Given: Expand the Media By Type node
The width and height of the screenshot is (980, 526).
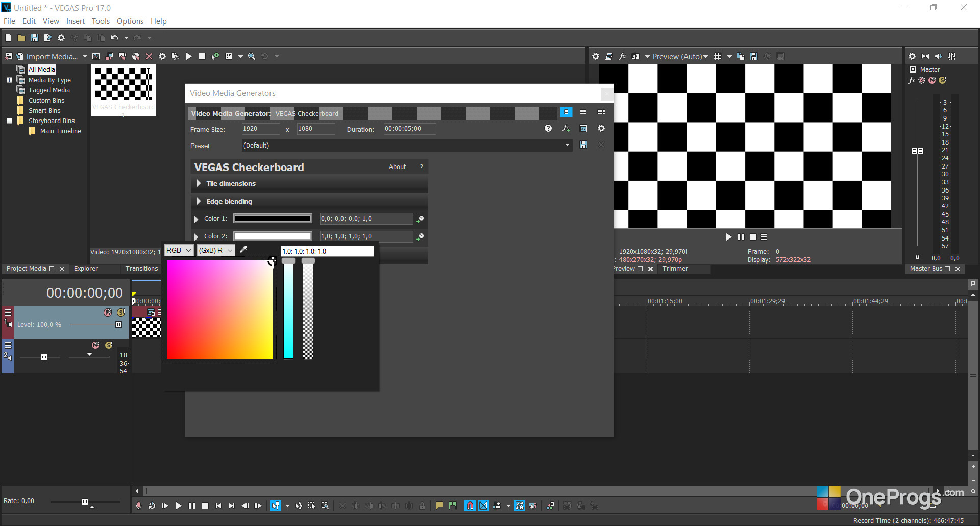Looking at the screenshot, I should (x=9, y=80).
